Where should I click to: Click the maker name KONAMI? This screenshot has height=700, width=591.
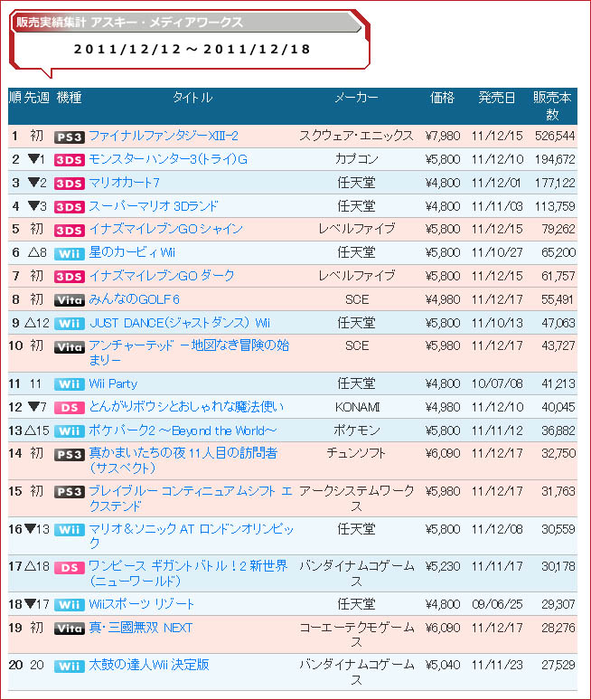357,407
